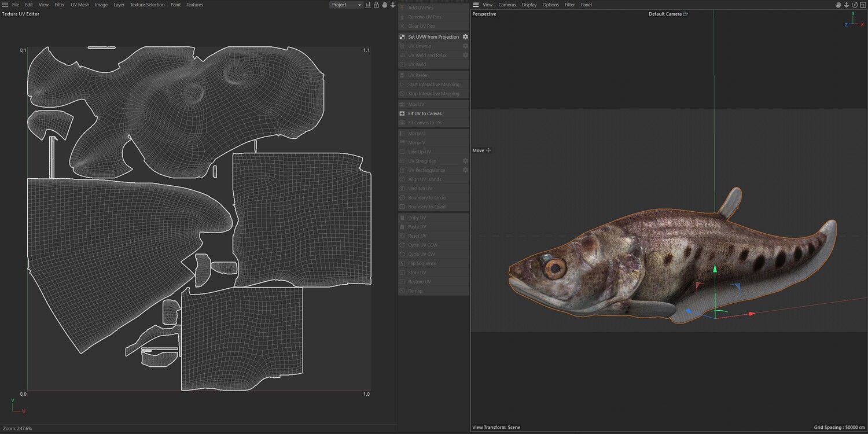
Task: Click the XYZ axis orientation gizmo
Action: point(853,22)
